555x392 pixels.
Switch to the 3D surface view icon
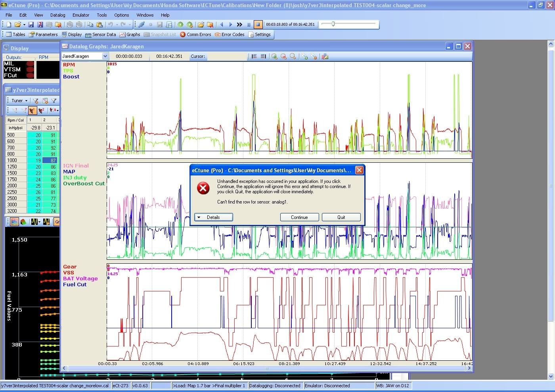(23, 222)
